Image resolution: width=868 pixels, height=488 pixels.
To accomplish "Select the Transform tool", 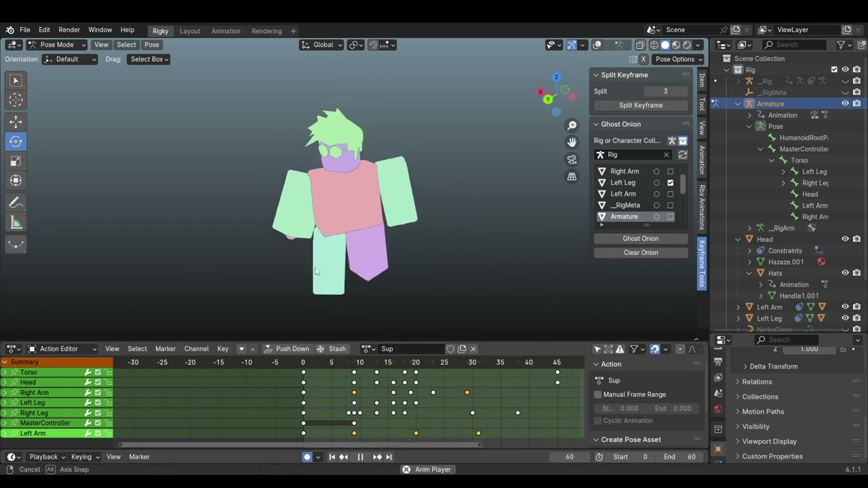I will pos(16,181).
